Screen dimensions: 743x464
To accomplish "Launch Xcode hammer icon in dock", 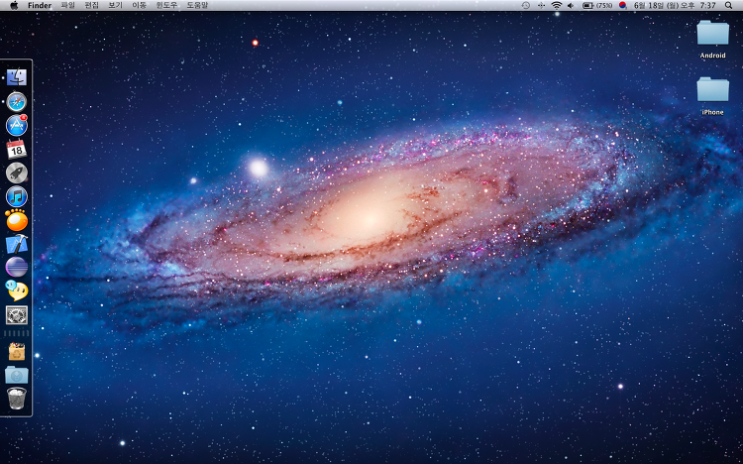I will point(17,244).
